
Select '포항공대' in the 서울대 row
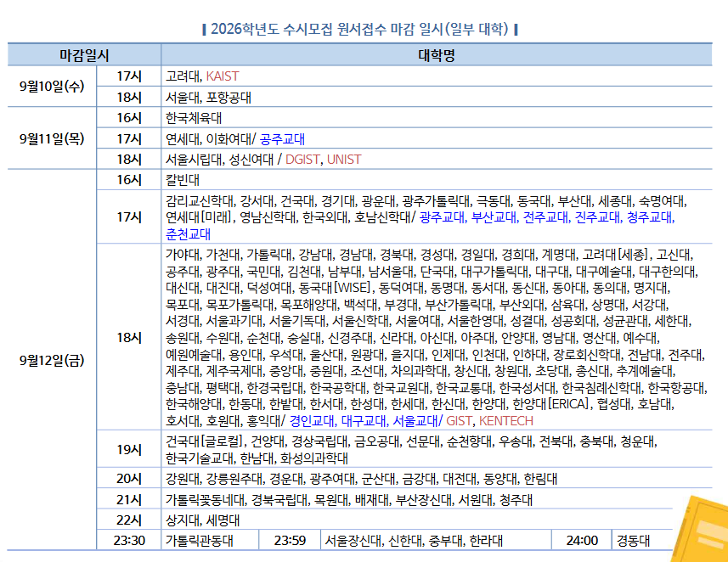pos(229,98)
